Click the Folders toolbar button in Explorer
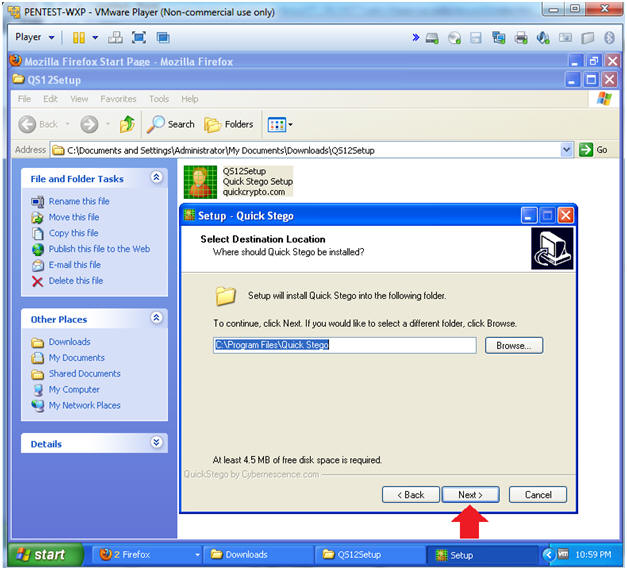Screen dimensions: 627x570 coord(229,124)
